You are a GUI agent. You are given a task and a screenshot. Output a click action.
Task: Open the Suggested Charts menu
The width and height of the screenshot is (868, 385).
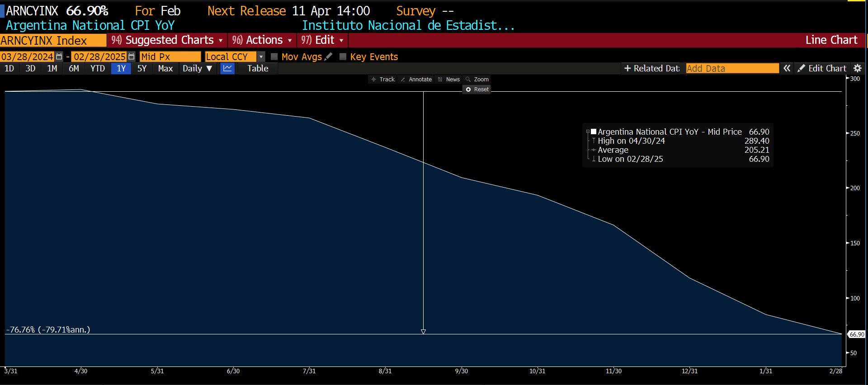point(167,40)
